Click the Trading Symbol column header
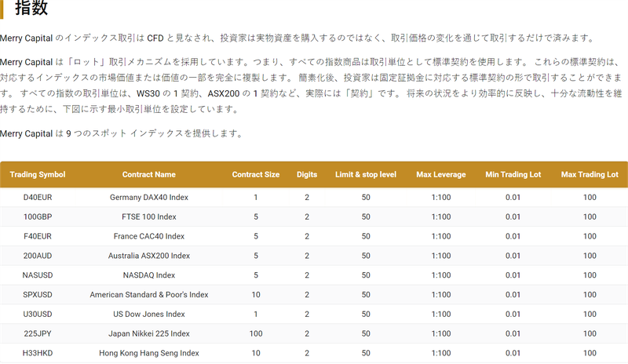 38,175
